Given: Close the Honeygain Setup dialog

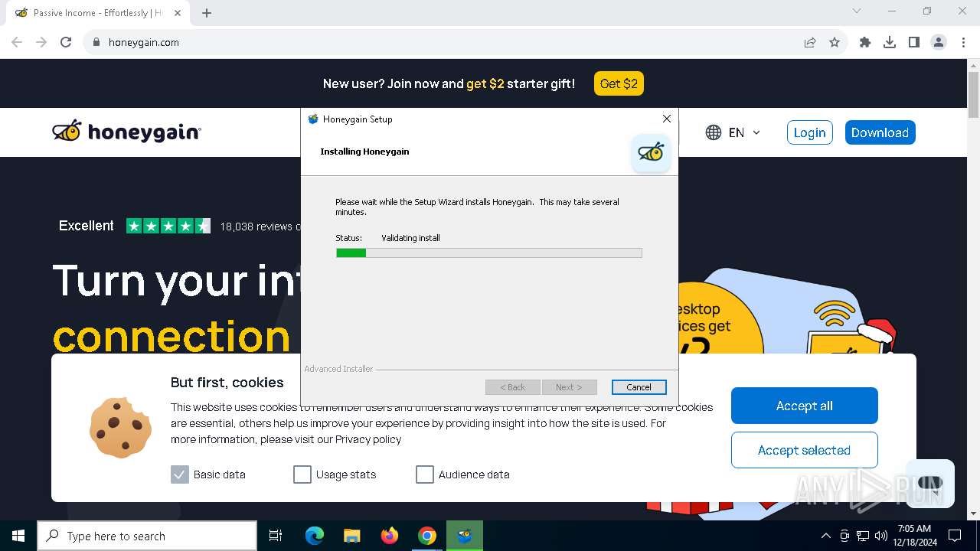Looking at the screenshot, I should click(667, 119).
